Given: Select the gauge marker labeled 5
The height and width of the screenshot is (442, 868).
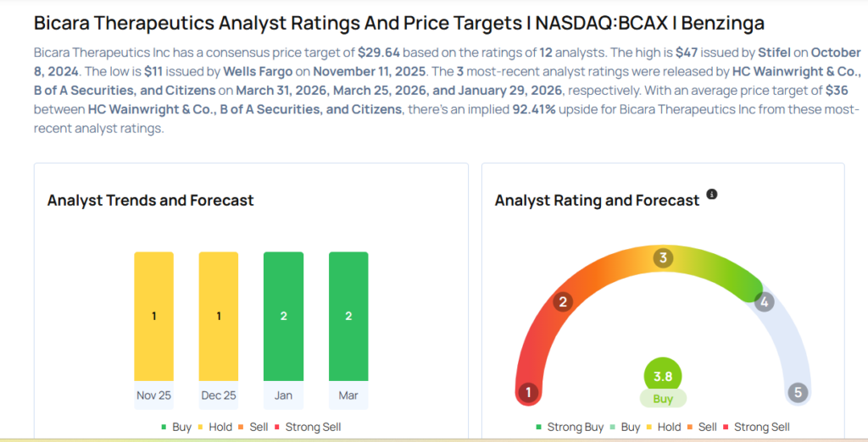Looking at the screenshot, I should pyautogui.click(x=797, y=393).
